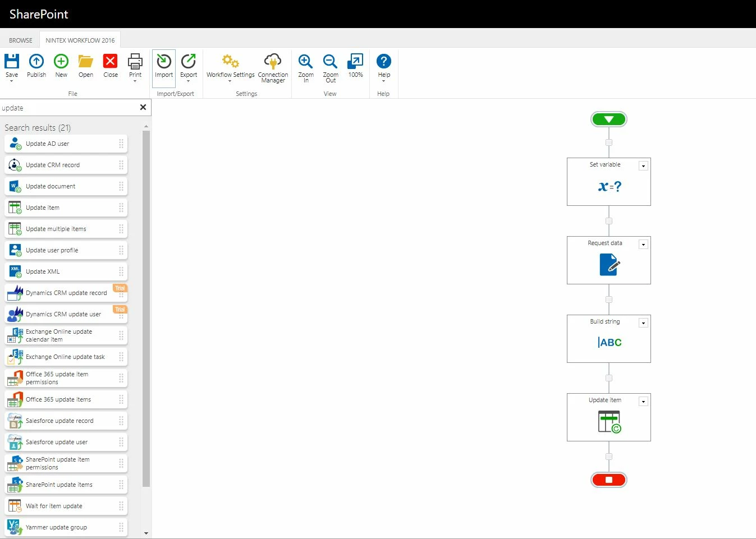Select Salesforce update user action
The height and width of the screenshot is (539, 756).
point(66,442)
